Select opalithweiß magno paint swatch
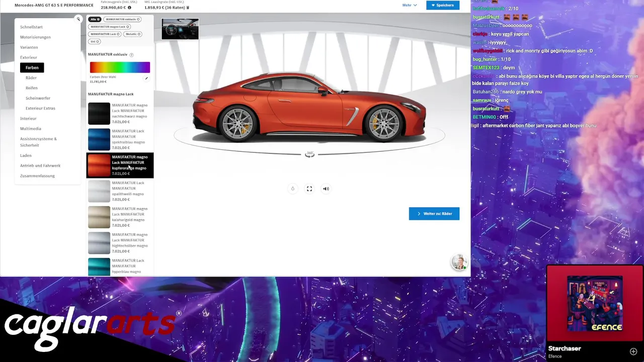 [x=99, y=191]
